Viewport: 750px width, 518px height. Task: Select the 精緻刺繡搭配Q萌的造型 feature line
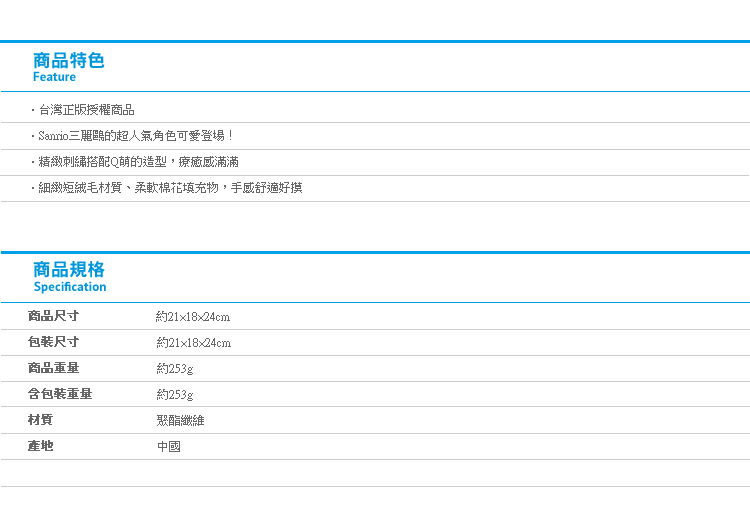(135, 162)
